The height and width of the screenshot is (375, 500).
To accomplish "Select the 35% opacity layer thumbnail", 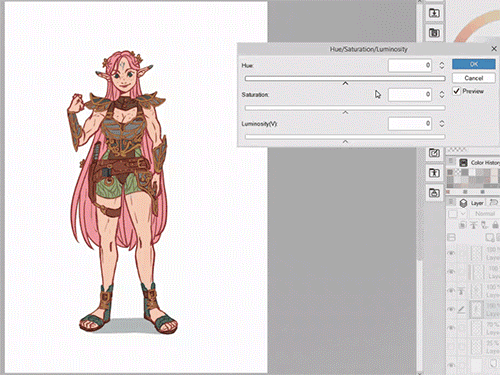I will 476,347.
